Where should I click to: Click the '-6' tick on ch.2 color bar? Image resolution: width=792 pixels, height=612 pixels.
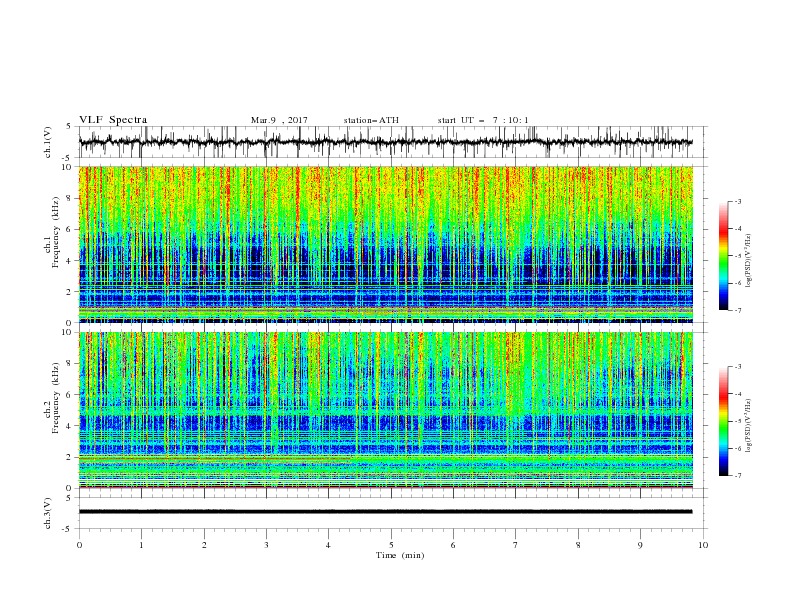[x=738, y=448]
